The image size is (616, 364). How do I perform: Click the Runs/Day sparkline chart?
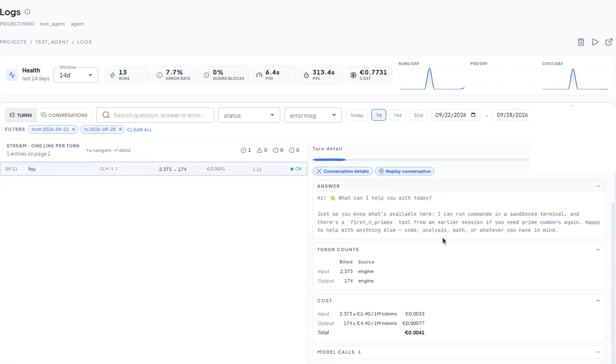432,78
